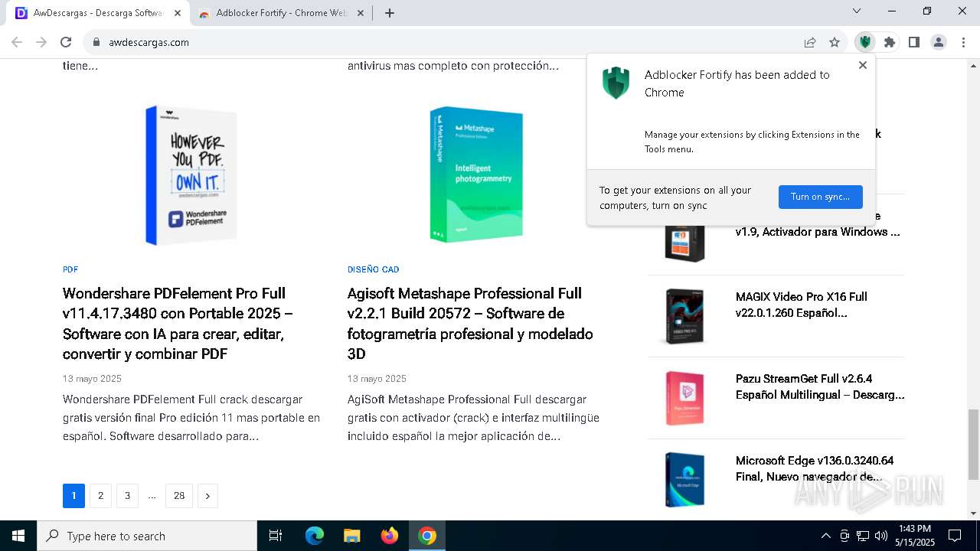Go to pagination page 28
This screenshot has width=980, height=551.
(179, 496)
